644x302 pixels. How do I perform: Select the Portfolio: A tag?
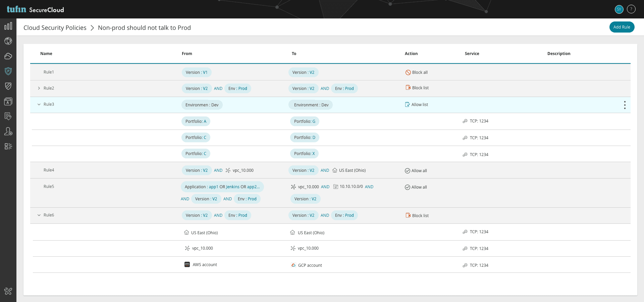point(196,121)
